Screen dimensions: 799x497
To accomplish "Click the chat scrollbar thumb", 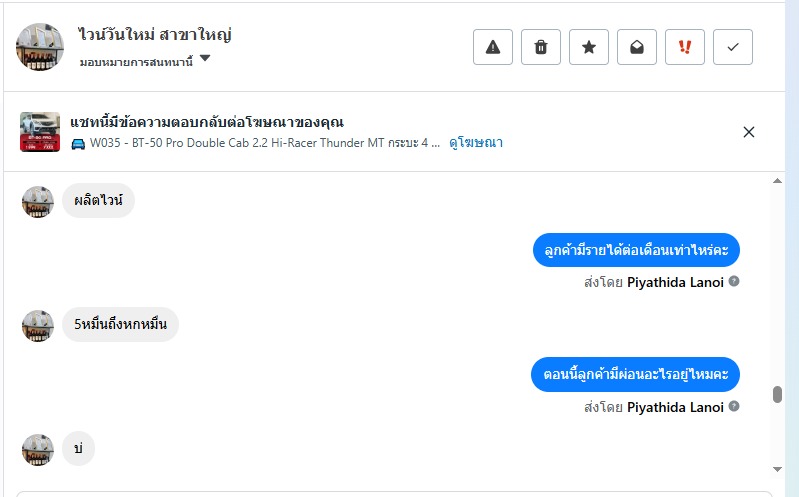I will 778,394.
